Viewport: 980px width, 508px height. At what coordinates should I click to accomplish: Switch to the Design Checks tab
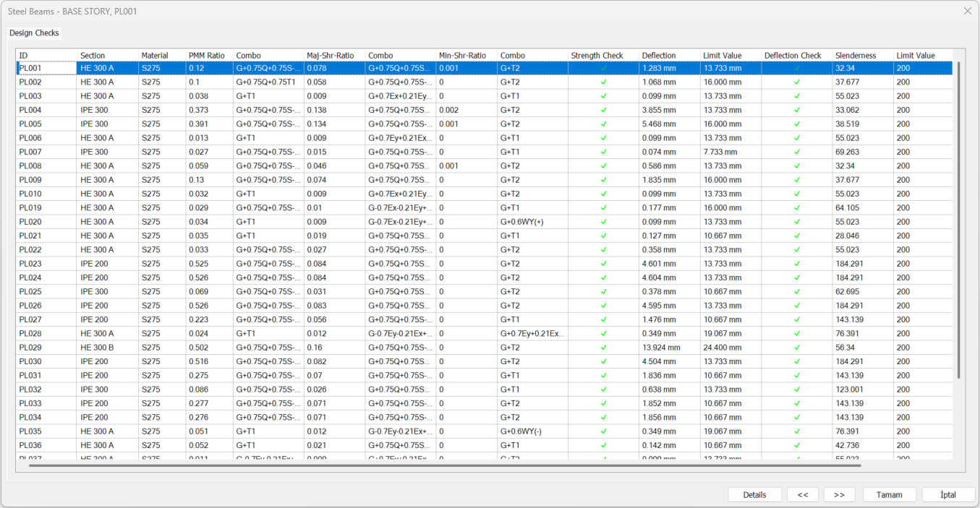tap(34, 33)
